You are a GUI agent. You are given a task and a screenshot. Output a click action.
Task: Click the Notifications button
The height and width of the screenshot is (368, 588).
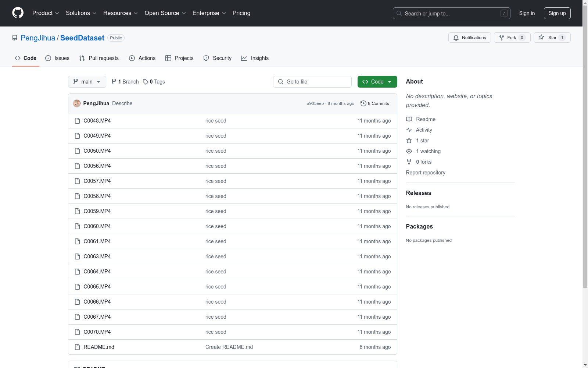[470, 38]
